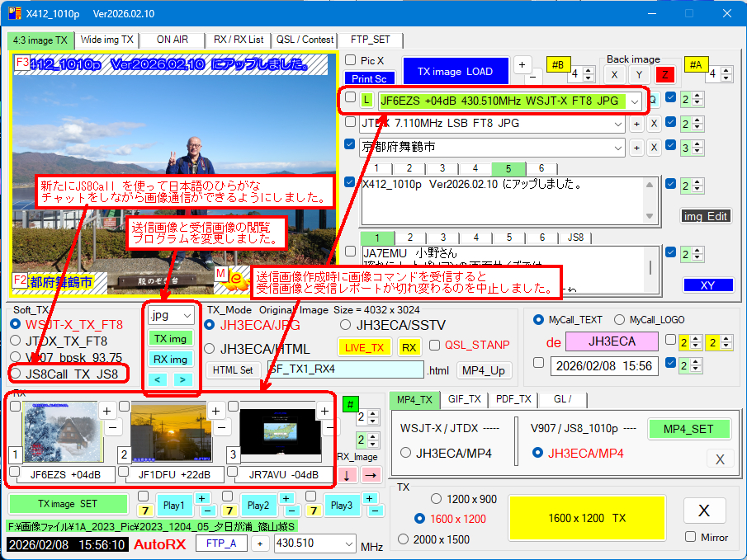Click the blue TX image LOAD button

[x=455, y=72]
